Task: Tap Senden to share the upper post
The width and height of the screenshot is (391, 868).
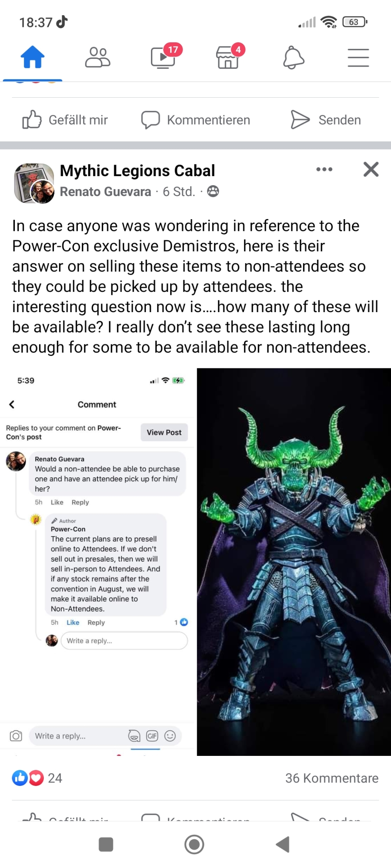Action: 326,120
